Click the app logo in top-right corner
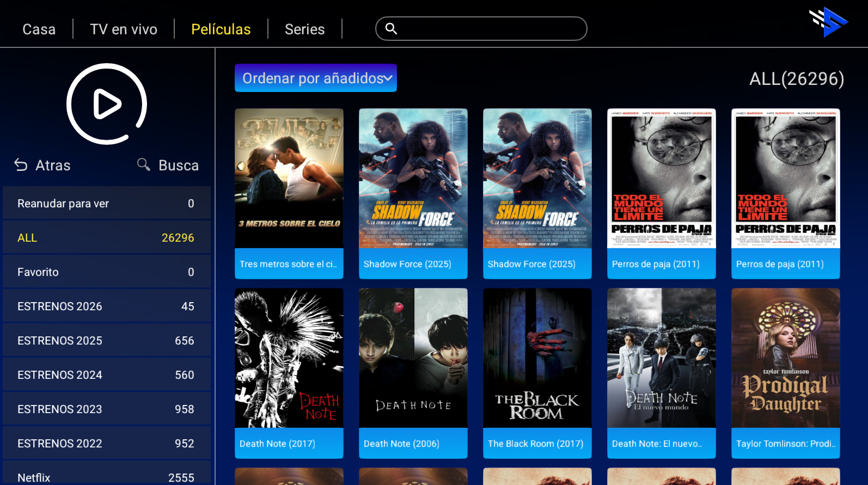Image resolution: width=868 pixels, height=485 pixels. click(x=828, y=22)
